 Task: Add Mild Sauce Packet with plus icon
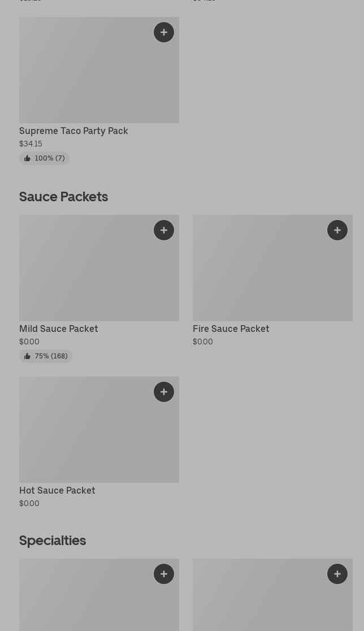click(x=164, y=230)
